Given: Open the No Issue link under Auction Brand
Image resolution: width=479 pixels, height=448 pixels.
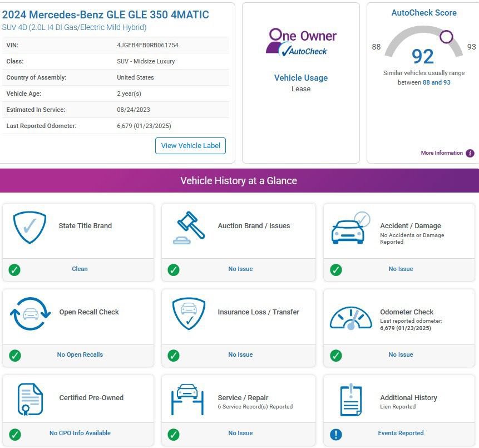Looking at the screenshot, I should [x=240, y=269].
